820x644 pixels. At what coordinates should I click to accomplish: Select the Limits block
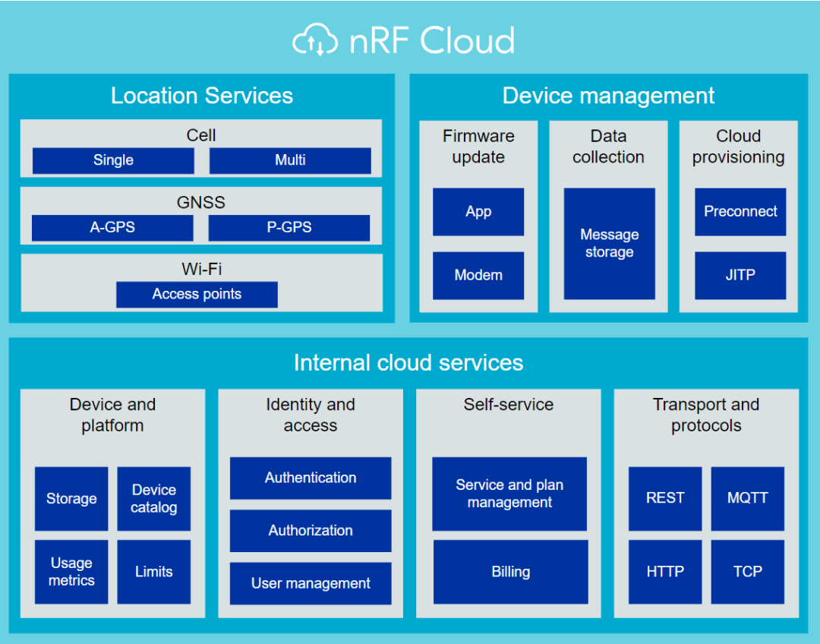pos(153,571)
